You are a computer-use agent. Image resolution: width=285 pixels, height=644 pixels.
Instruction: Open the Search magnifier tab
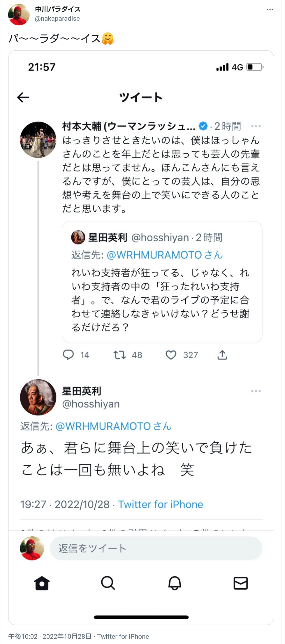108,583
